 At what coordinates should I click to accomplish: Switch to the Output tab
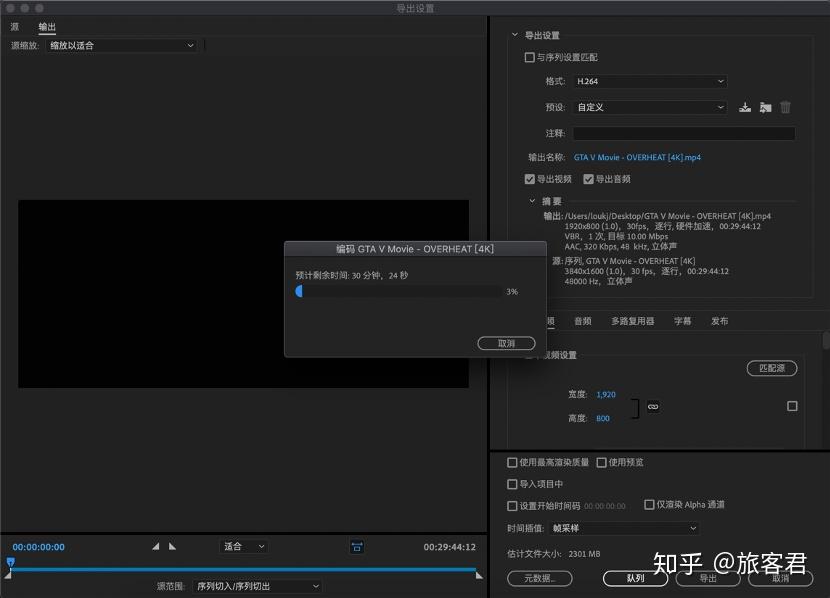click(47, 26)
